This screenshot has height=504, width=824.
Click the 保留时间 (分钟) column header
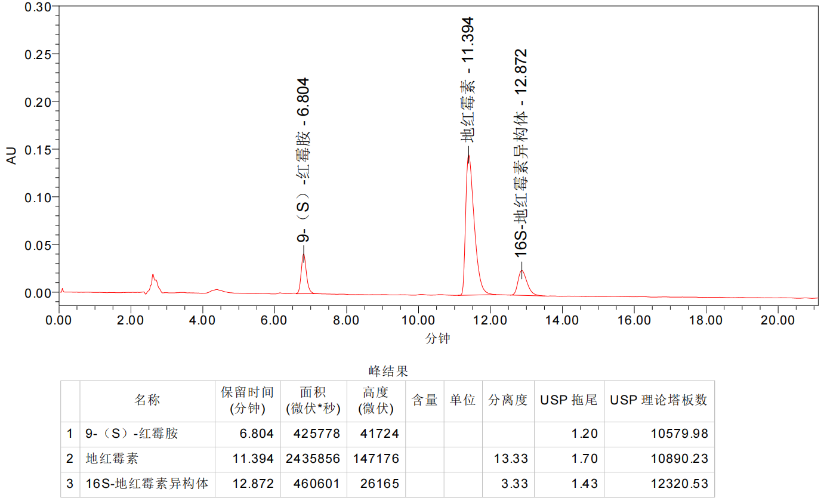[247, 401]
